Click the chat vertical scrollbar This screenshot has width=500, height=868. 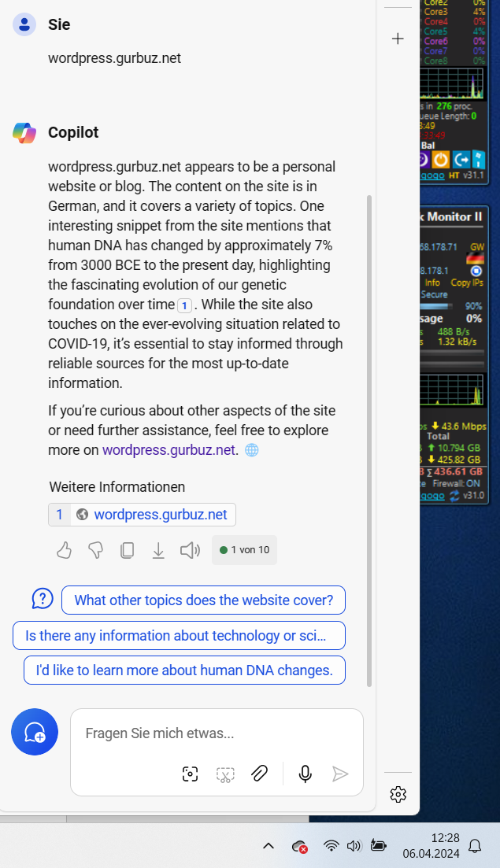[369, 440]
